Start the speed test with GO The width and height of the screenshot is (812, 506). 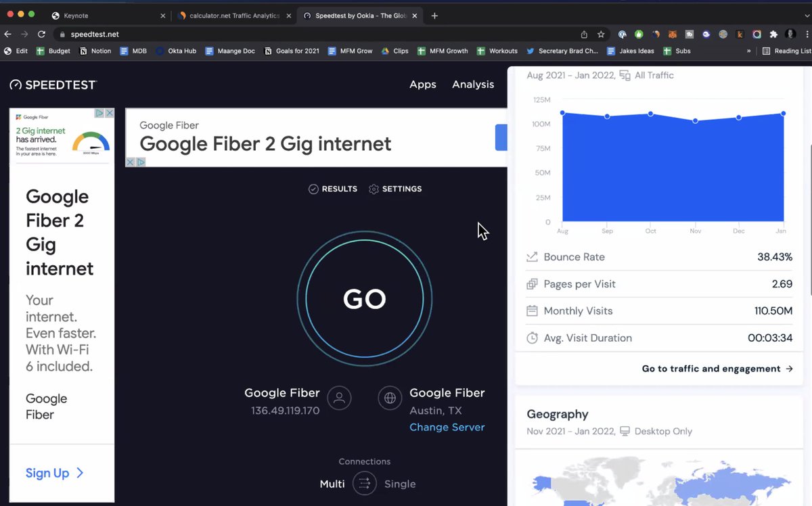[365, 299]
